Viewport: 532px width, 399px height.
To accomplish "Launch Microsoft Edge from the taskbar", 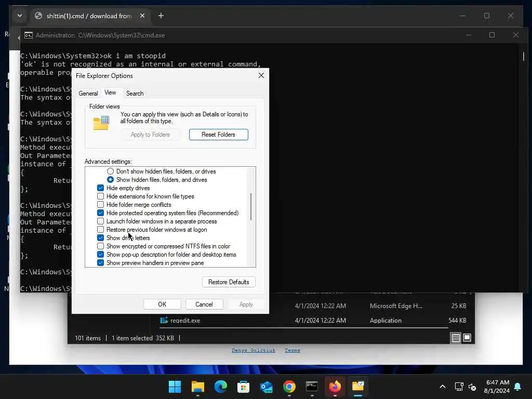I will click(x=220, y=387).
